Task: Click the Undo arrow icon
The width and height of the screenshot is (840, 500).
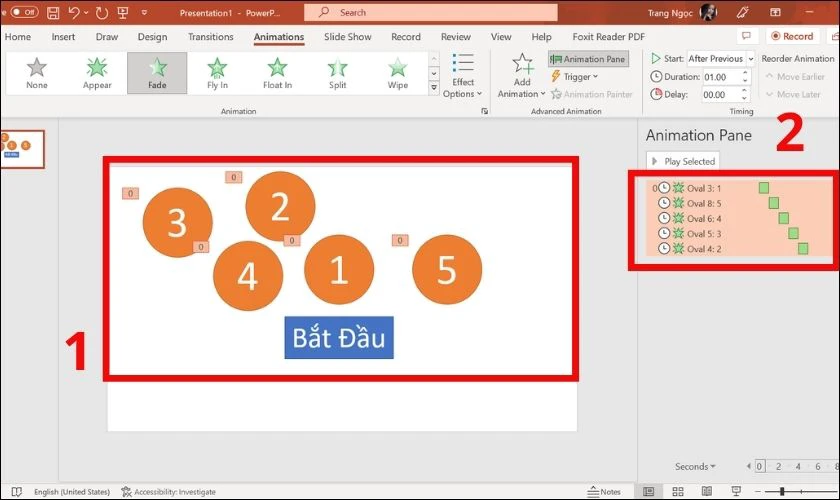Action: (74, 12)
